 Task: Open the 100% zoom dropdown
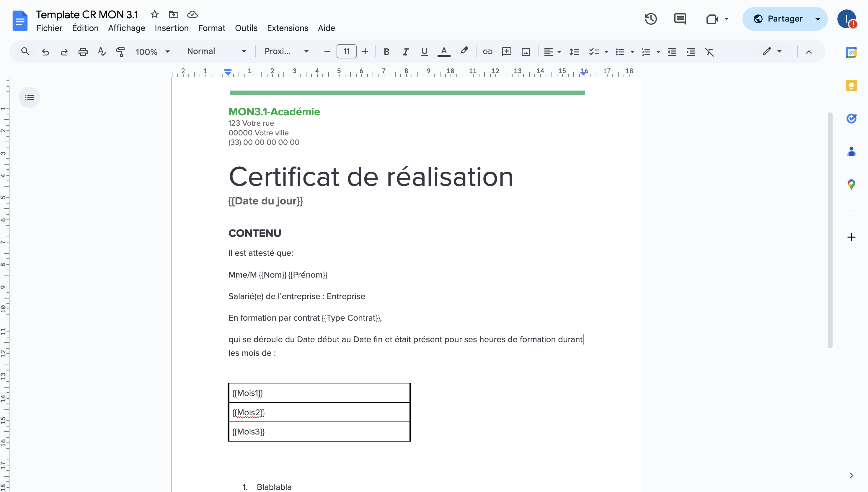tap(152, 52)
